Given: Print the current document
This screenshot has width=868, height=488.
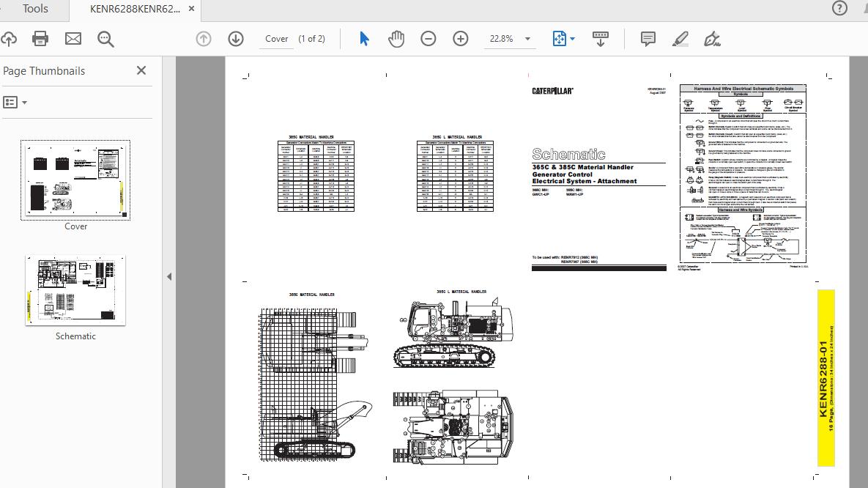Looking at the screenshot, I should (x=40, y=39).
